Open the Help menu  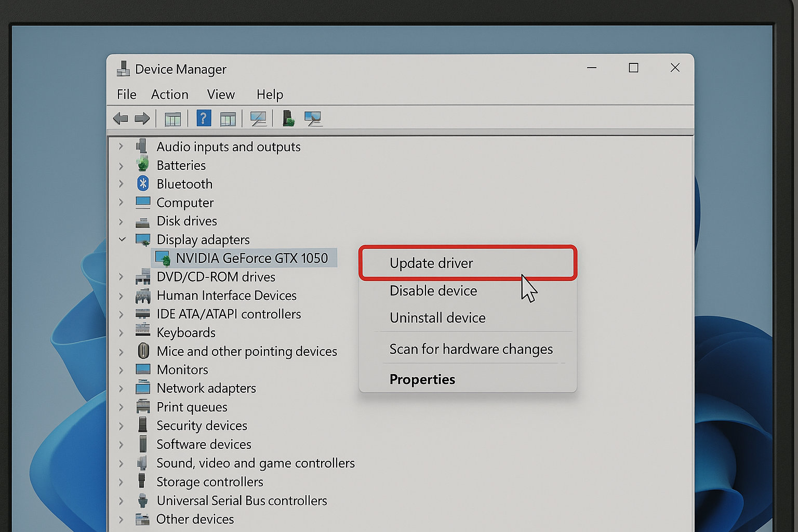pyautogui.click(x=270, y=94)
